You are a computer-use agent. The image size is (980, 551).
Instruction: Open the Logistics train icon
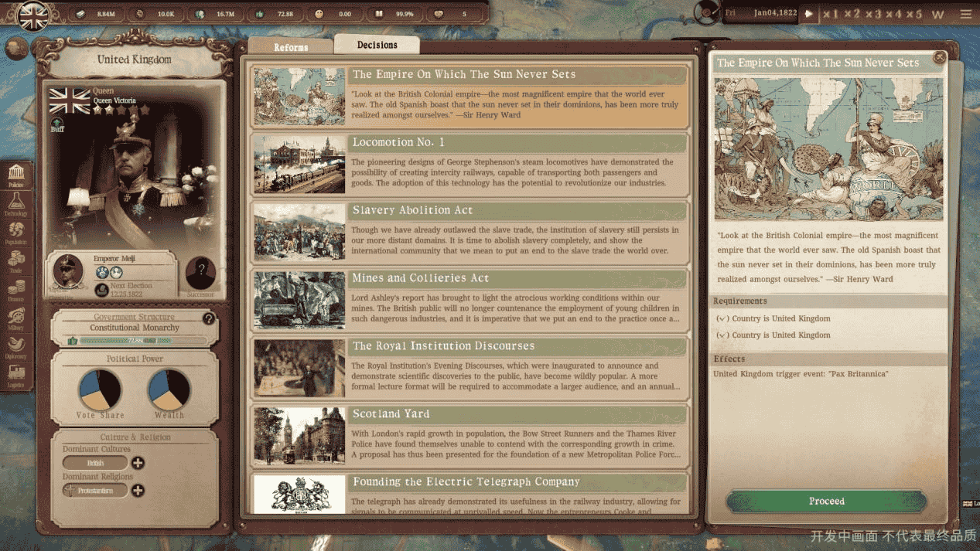(15, 375)
